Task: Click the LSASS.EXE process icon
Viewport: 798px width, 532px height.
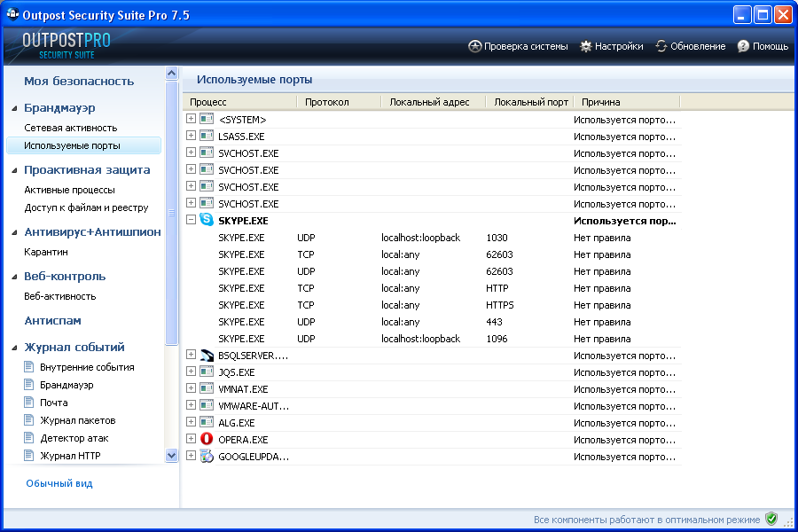Action: point(206,136)
